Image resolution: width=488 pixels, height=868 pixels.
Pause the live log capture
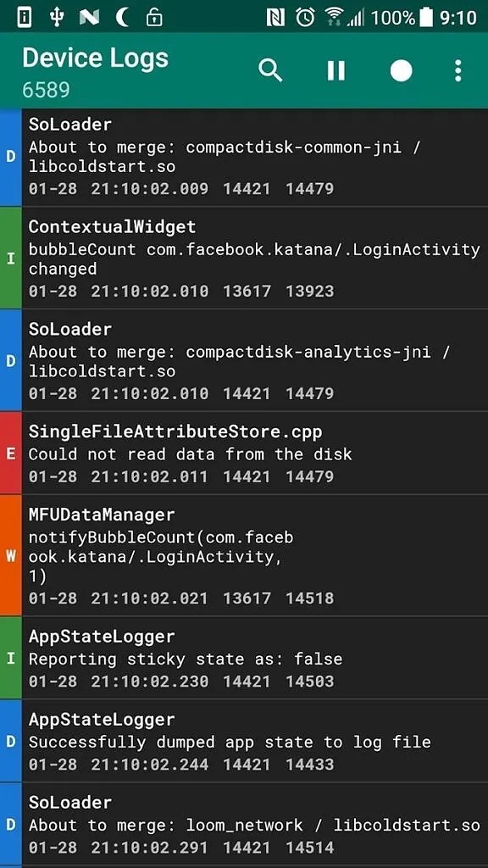[335, 71]
